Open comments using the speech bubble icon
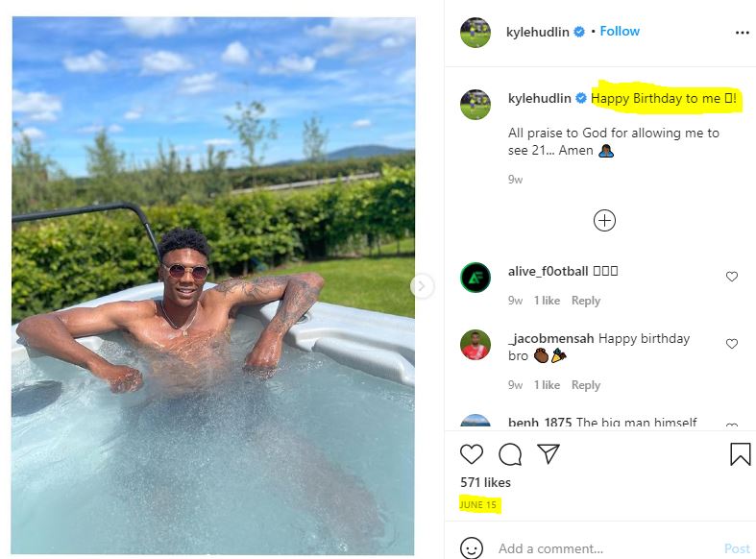Viewport: 756px width, 559px height. point(510,454)
